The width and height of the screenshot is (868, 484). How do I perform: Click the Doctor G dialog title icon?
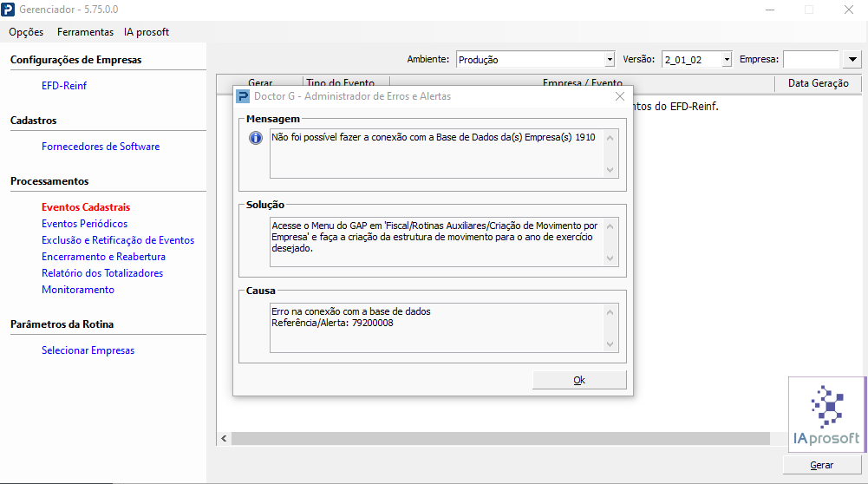(243, 96)
